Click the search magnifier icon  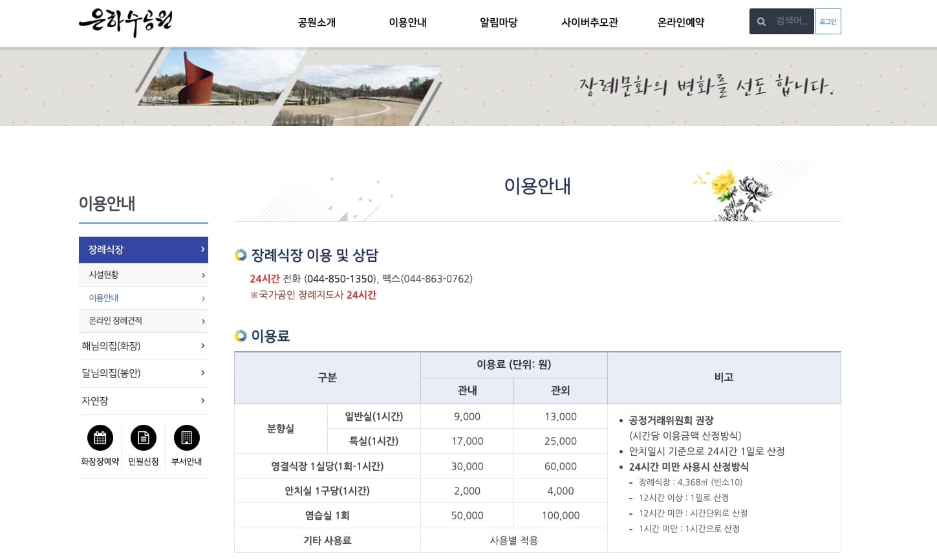coord(761,22)
